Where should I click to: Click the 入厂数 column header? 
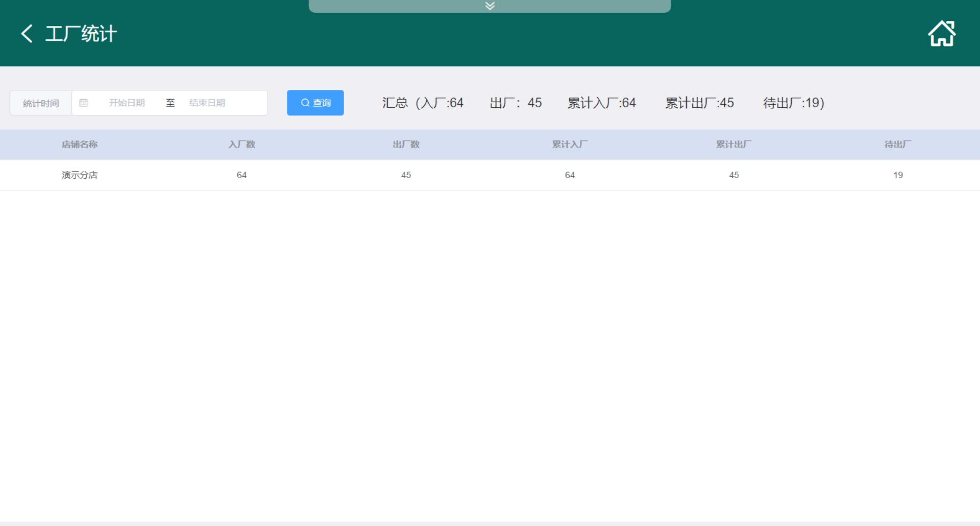242,145
